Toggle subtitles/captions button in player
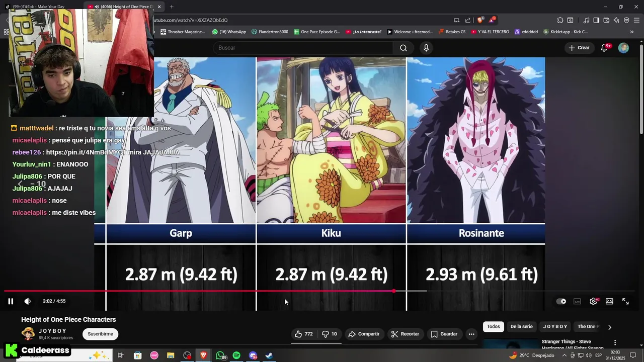This screenshot has height=362, width=644. pos(577,301)
